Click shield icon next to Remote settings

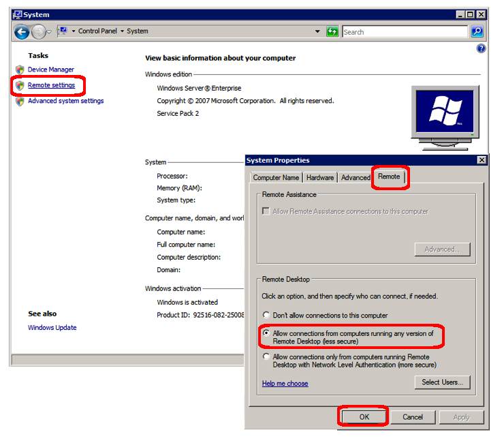point(20,85)
